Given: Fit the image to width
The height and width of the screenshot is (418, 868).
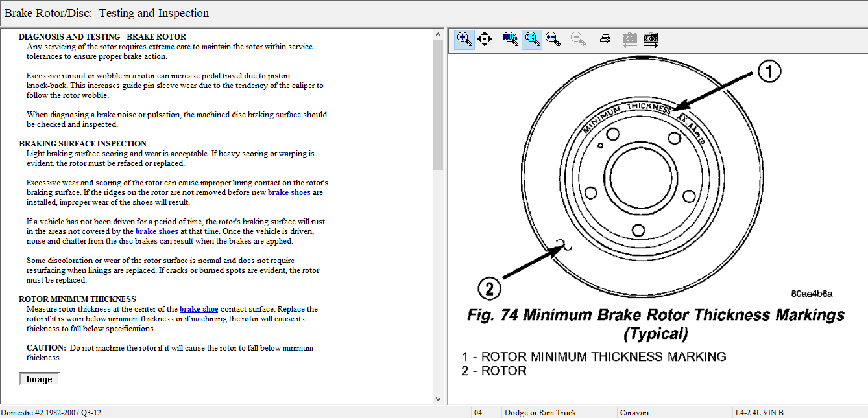Looking at the screenshot, I should [553, 39].
